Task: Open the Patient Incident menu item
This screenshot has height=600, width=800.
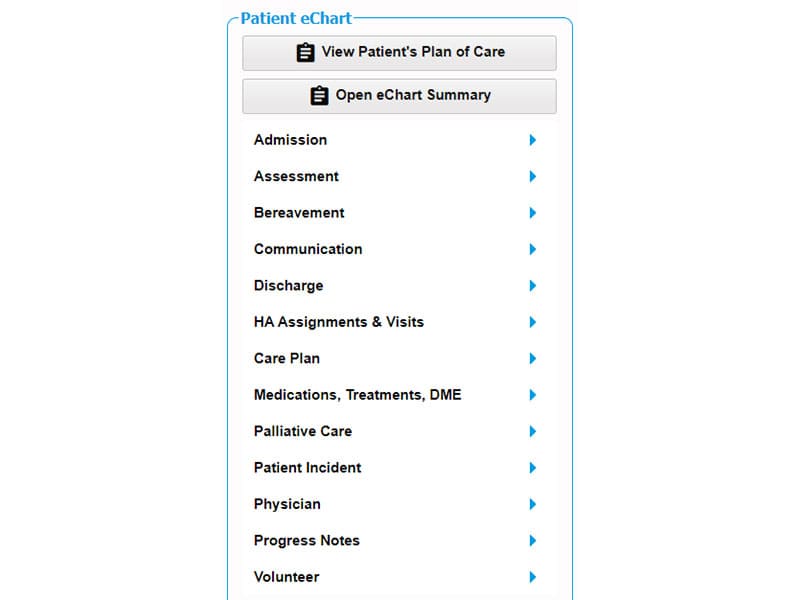Action: [307, 468]
